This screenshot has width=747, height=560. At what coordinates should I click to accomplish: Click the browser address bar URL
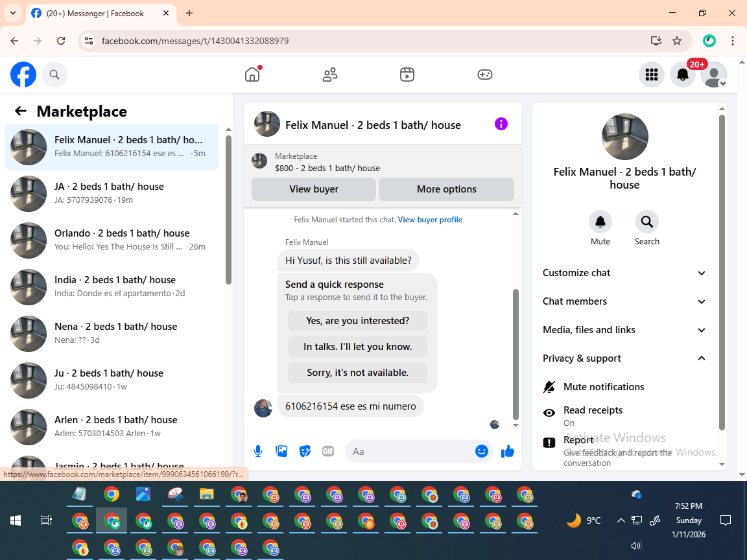click(195, 41)
